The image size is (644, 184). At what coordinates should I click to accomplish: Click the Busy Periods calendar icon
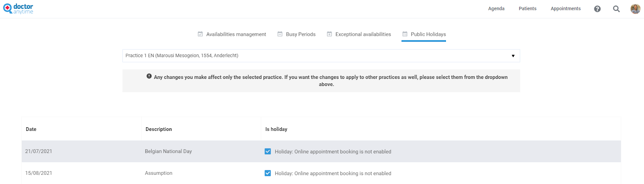(280, 34)
